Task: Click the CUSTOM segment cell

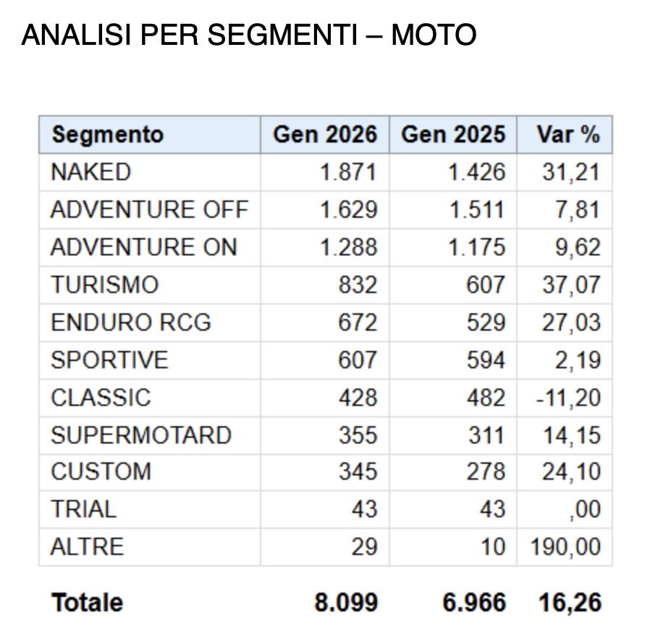Action: (x=101, y=472)
